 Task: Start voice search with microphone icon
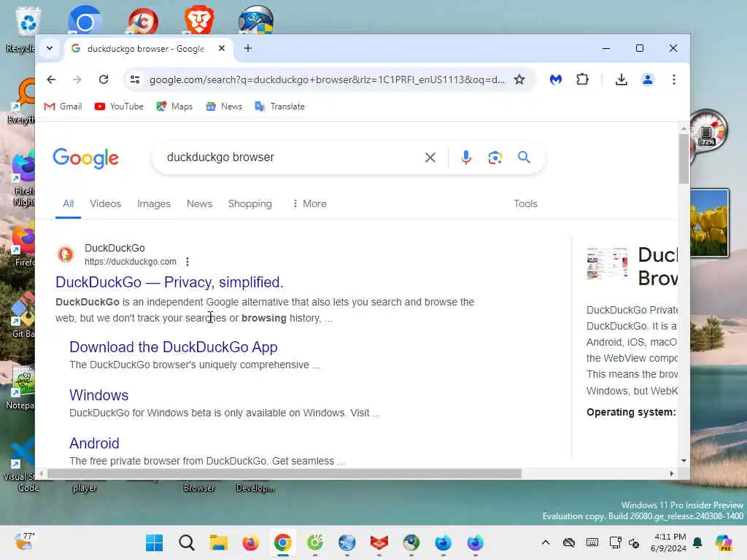tap(466, 157)
